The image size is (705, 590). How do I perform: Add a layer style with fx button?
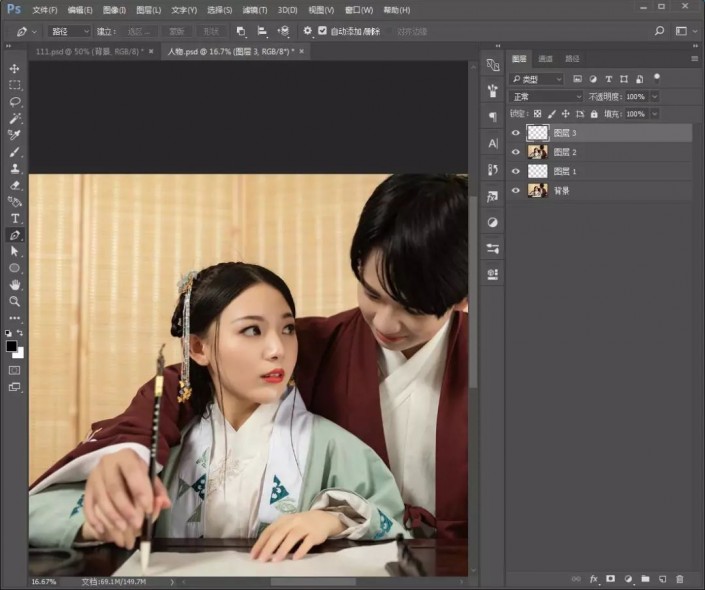click(x=593, y=579)
